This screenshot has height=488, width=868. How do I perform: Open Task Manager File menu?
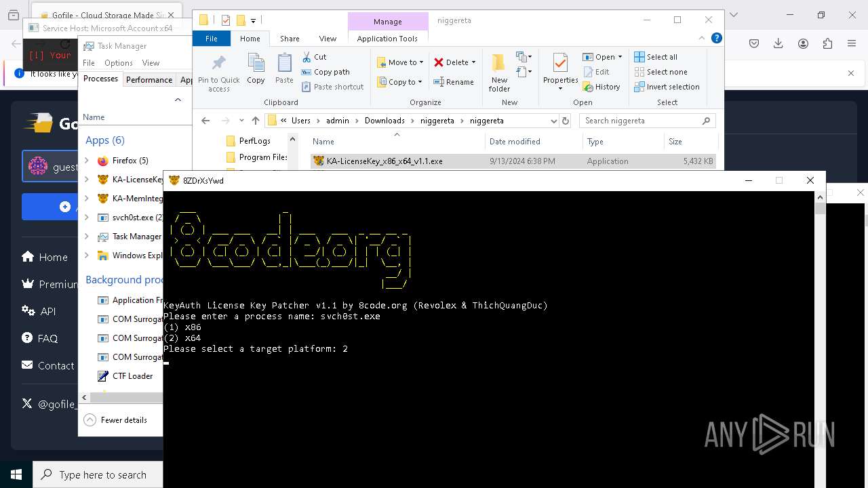click(x=89, y=63)
